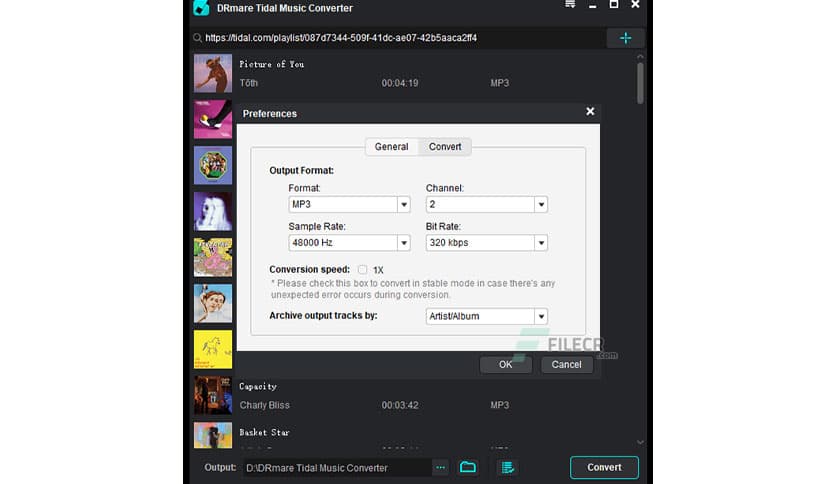The width and height of the screenshot is (836, 484).
Task: Expand the Sample Rate 48000 Hz dropdown
Action: click(349, 243)
